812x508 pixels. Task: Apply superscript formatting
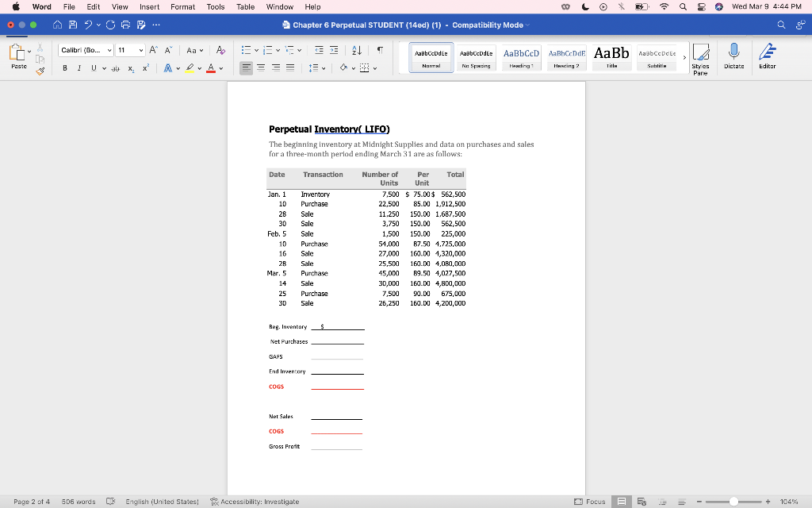point(146,68)
